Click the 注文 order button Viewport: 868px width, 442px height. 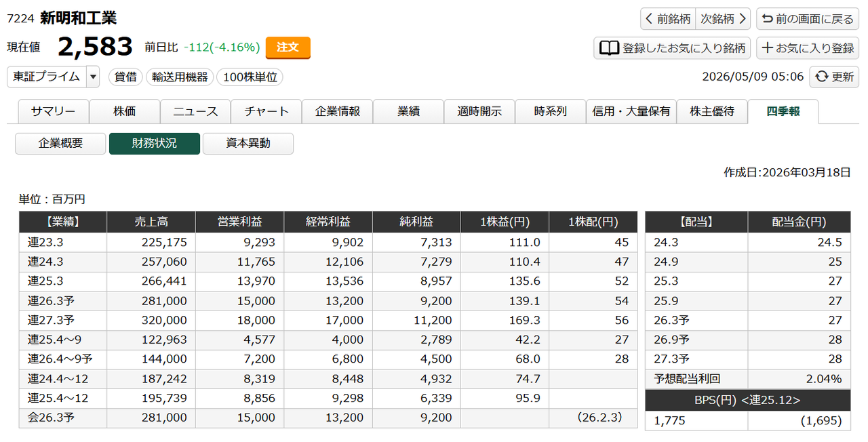pyautogui.click(x=288, y=47)
